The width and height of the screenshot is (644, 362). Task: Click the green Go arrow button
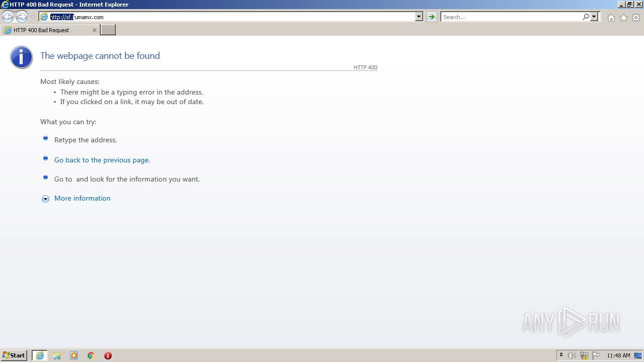[x=431, y=17]
